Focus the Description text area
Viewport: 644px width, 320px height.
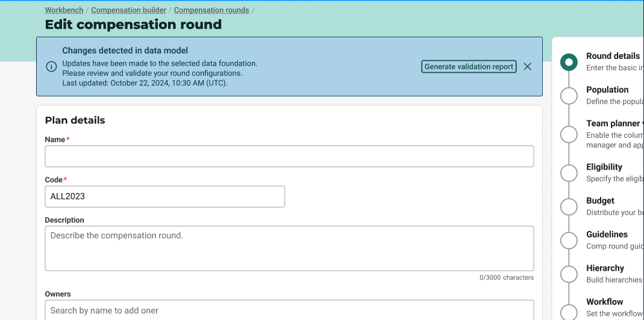click(x=289, y=248)
